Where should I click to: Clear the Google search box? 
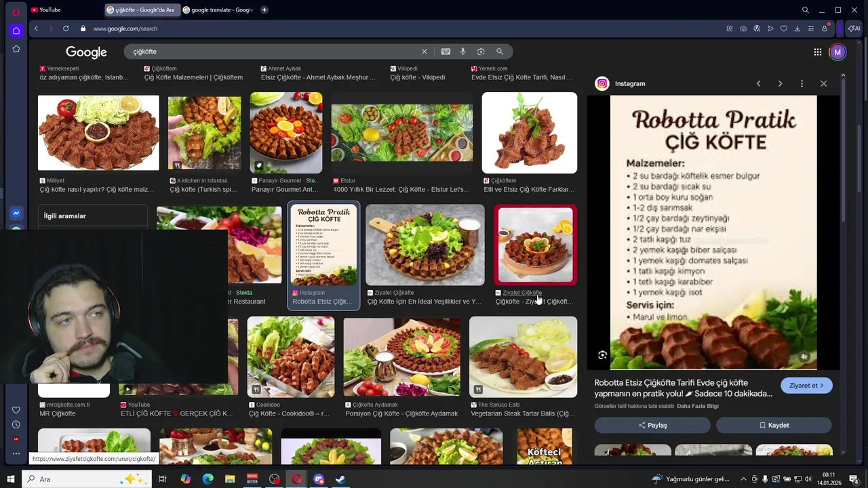(x=425, y=52)
